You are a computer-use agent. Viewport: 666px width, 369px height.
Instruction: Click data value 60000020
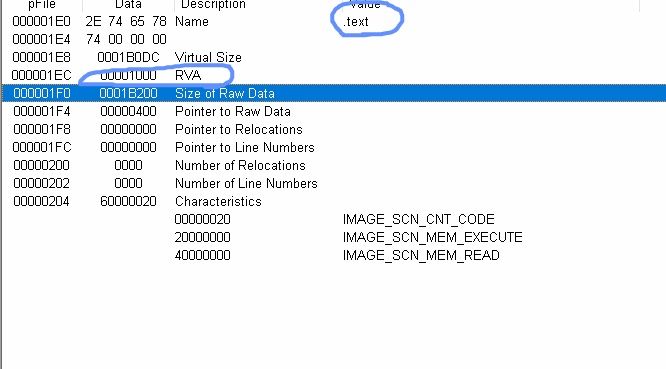[x=128, y=201]
